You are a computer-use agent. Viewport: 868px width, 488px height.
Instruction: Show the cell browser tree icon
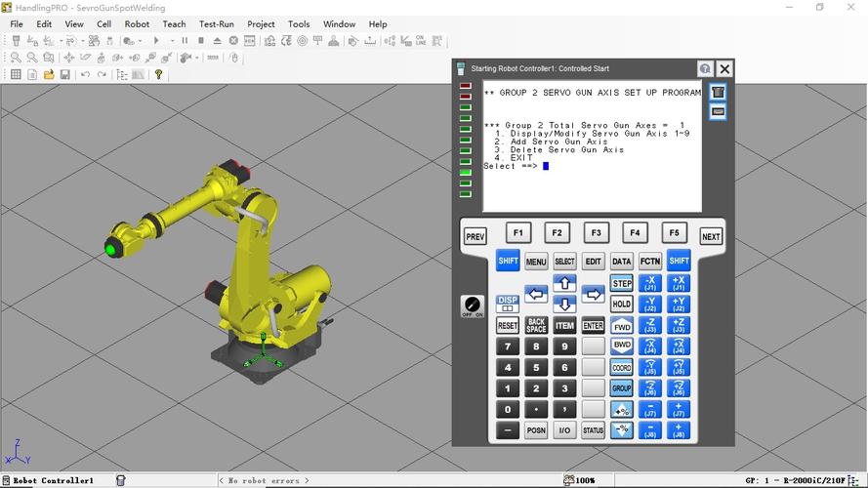[122, 74]
